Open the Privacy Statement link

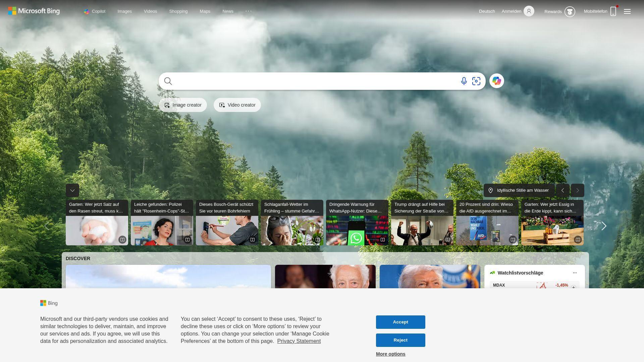click(x=299, y=341)
